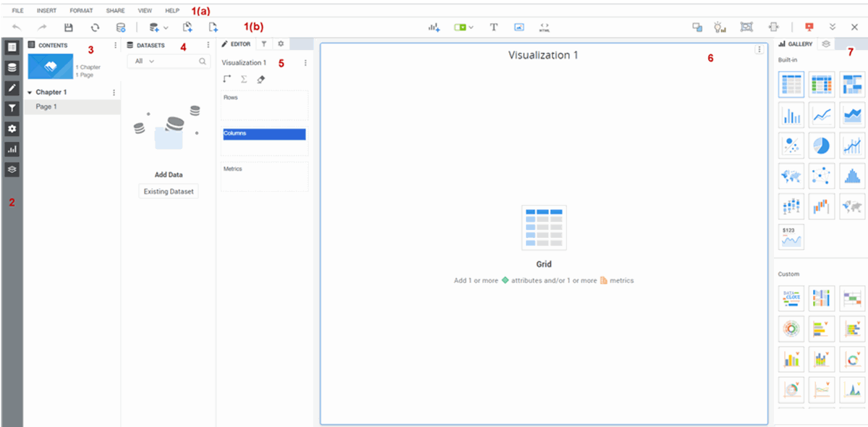The image size is (868, 427).
Task: Select the Grid visualization in the Gallery
Action: [791, 84]
